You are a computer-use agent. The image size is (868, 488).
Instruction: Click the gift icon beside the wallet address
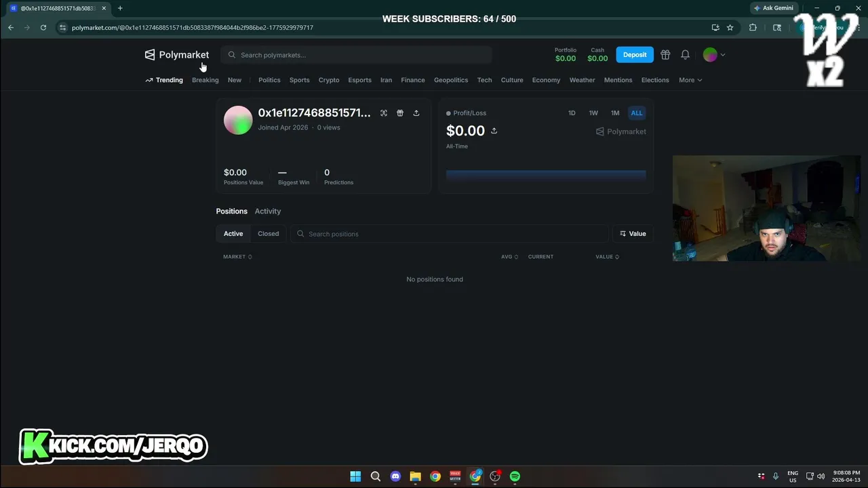click(x=400, y=113)
